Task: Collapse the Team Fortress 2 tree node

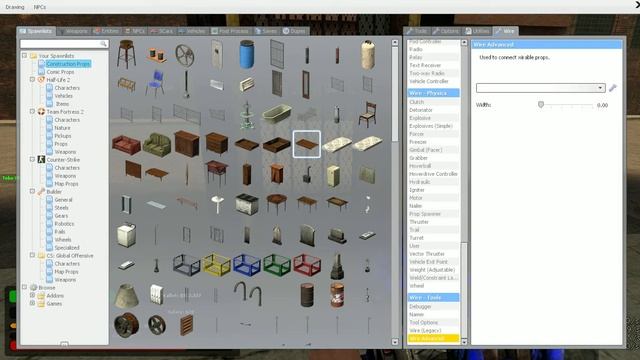Action: (32, 111)
